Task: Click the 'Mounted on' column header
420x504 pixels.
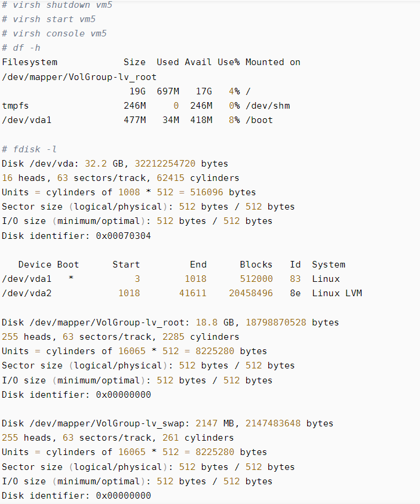Action: pos(272,62)
